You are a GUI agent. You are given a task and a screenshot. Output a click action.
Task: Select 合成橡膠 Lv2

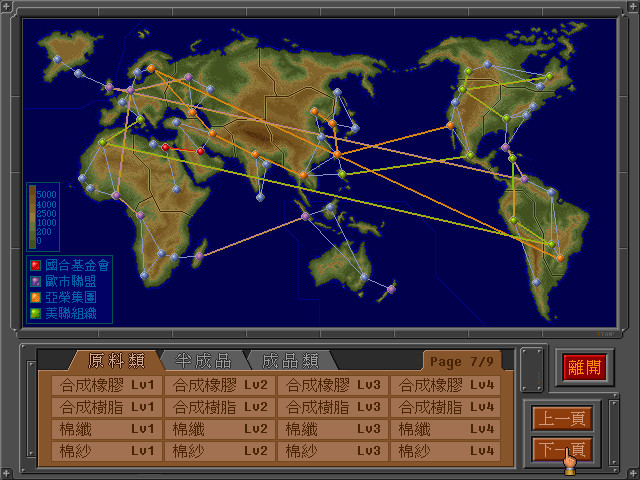point(220,385)
